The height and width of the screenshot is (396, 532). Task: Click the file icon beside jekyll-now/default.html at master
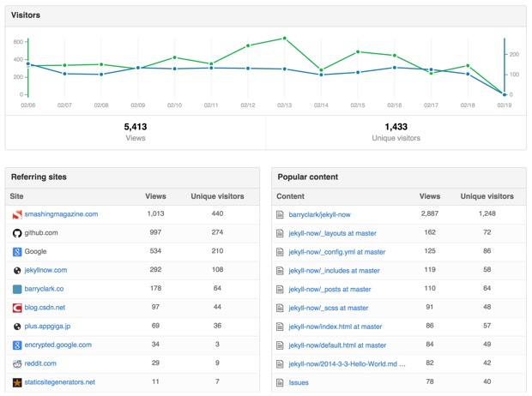[x=280, y=345]
